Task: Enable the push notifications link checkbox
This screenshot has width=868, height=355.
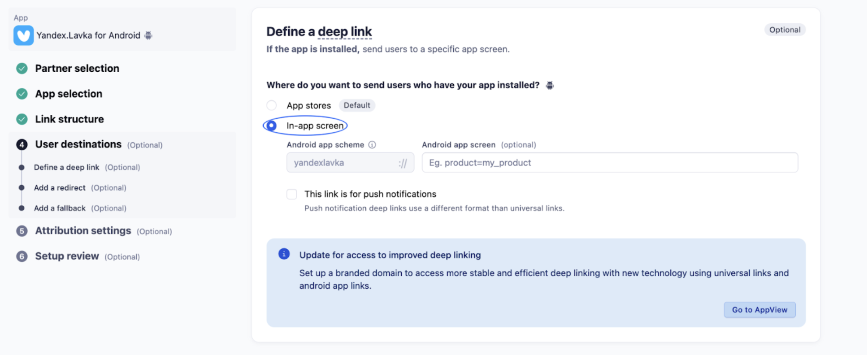Action: pyautogui.click(x=292, y=194)
